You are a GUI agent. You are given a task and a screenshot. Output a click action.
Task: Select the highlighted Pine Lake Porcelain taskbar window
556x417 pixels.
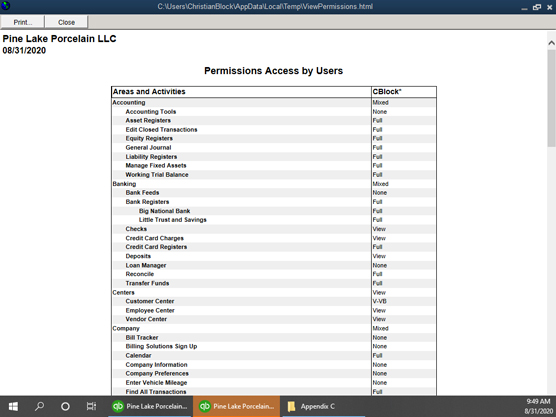tap(237, 406)
